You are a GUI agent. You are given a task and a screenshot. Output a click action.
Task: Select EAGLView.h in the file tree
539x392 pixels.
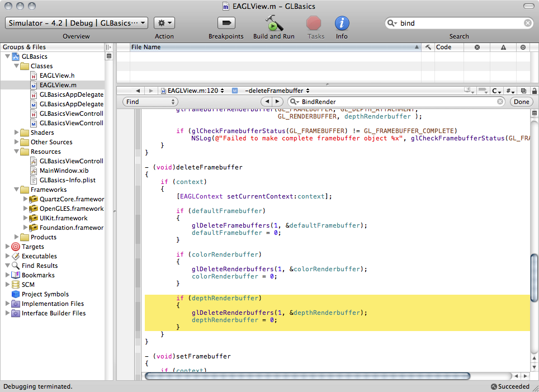click(57, 75)
